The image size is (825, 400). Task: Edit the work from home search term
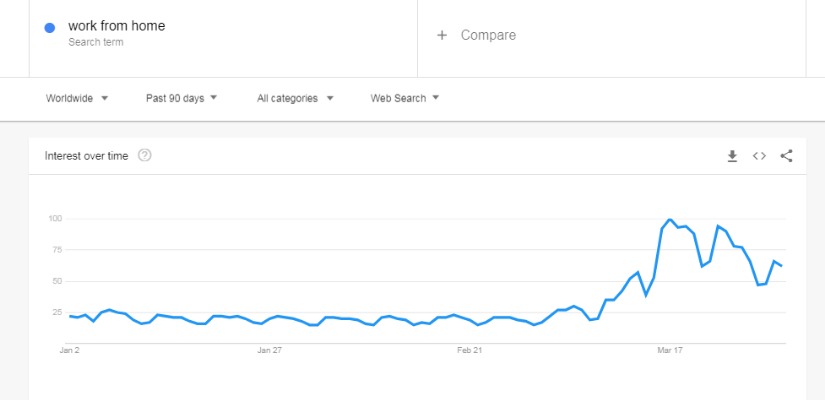point(117,26)
